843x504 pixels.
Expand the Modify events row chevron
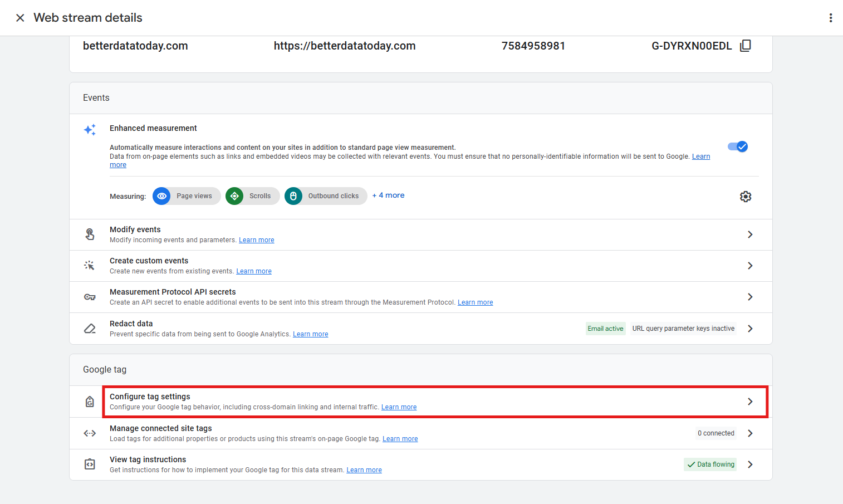750,234
